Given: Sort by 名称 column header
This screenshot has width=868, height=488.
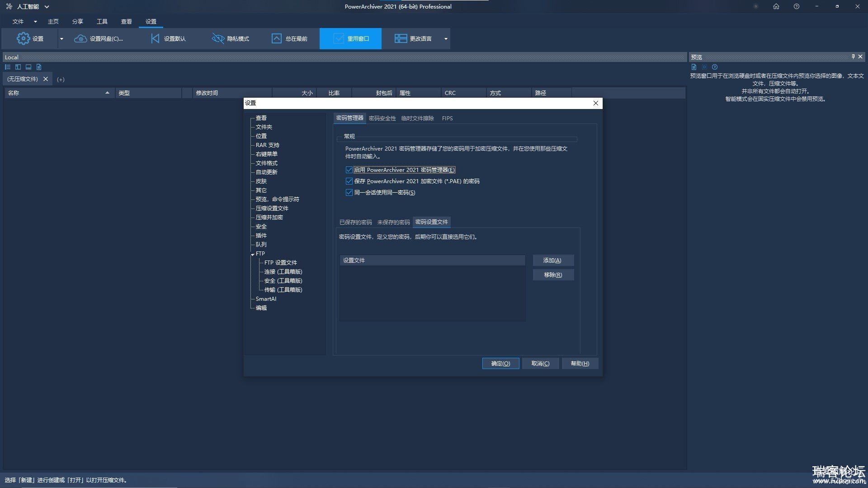Looking at the screenshot, I should [x=59, y=93].
